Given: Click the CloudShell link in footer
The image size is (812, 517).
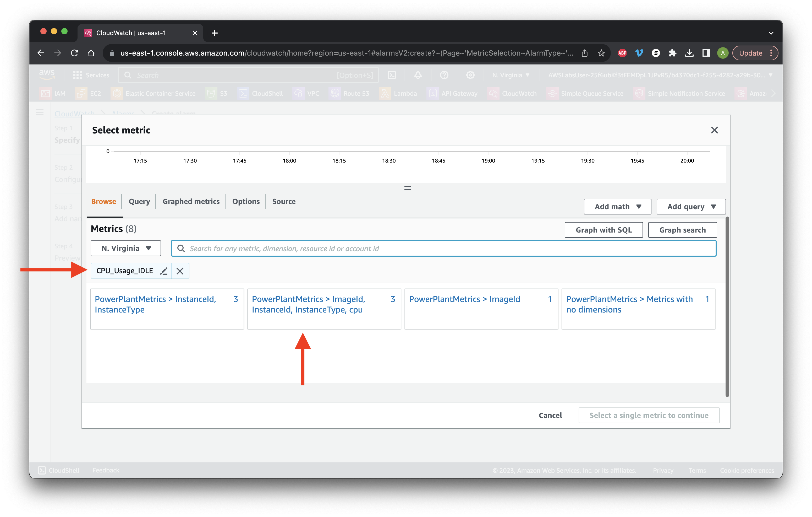Looking at the screenshot, I should click(59, 470).
